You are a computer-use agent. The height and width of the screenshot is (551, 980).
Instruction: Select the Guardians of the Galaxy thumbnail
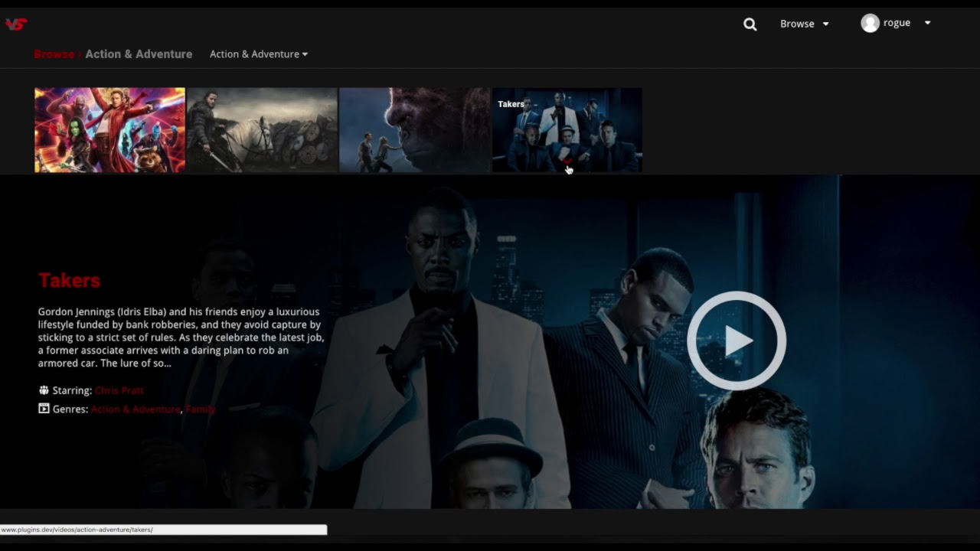pyautogui.click(x=109, y=129)
